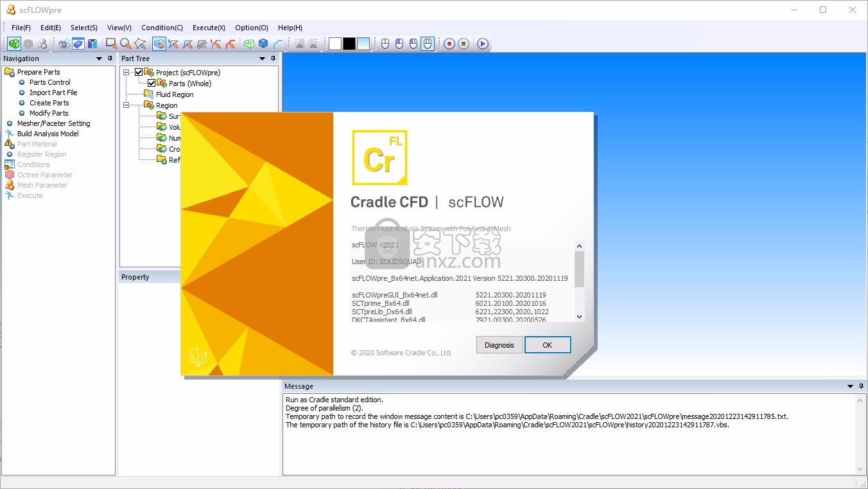This screenshot has height=489, width=868.
Task: Click the blue split-part toolbar icon
Action: 92,44
